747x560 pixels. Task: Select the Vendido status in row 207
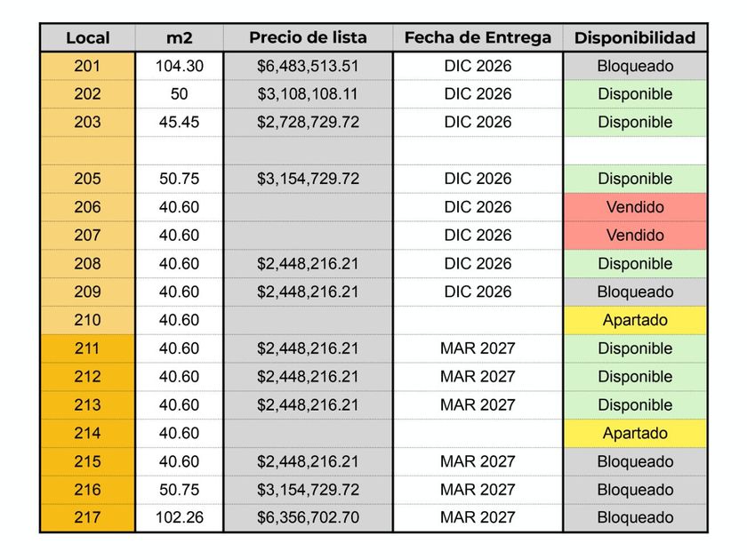tap(635, 236)
